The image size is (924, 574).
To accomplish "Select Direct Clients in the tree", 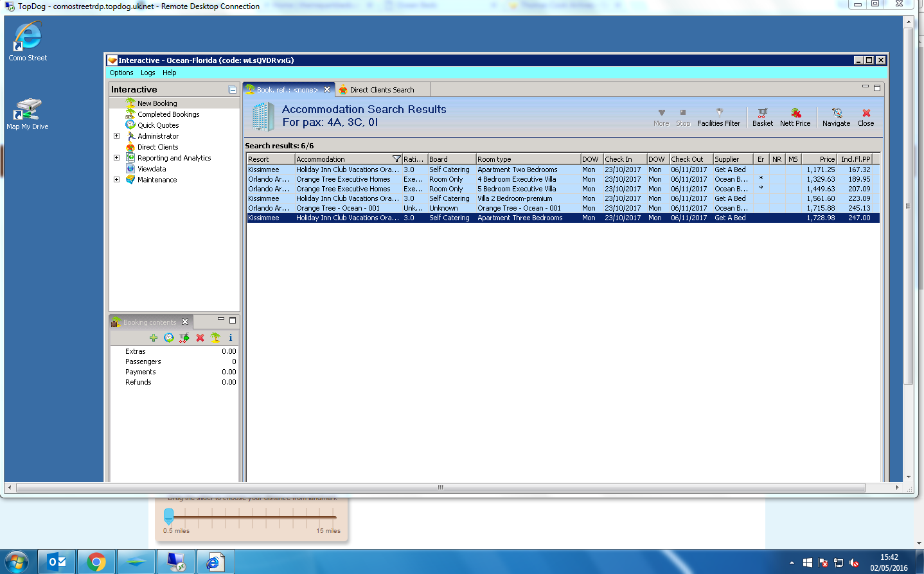I will (x=157, y=147).
